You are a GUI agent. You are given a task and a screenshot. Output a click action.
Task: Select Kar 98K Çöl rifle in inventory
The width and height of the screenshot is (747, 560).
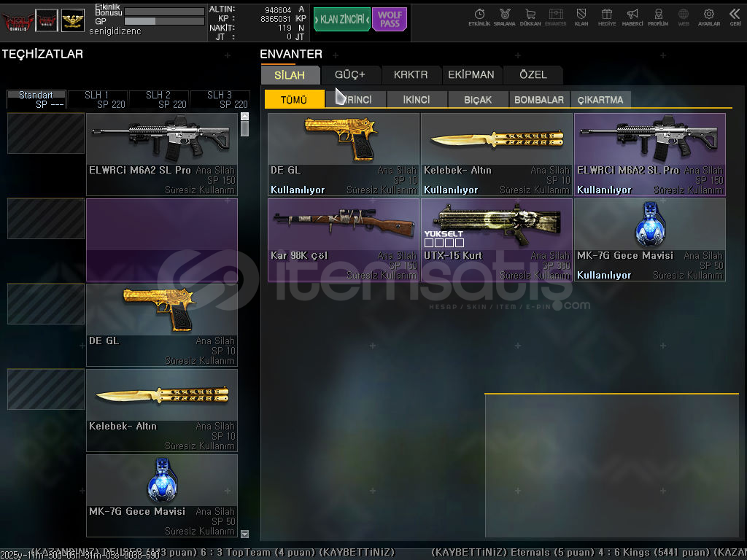(343, 239)
